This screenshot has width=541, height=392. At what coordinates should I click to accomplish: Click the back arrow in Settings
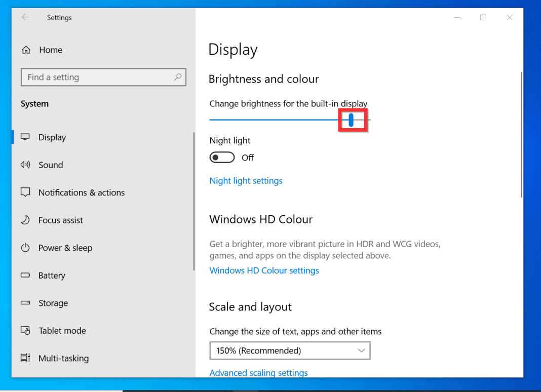[25, 17]
